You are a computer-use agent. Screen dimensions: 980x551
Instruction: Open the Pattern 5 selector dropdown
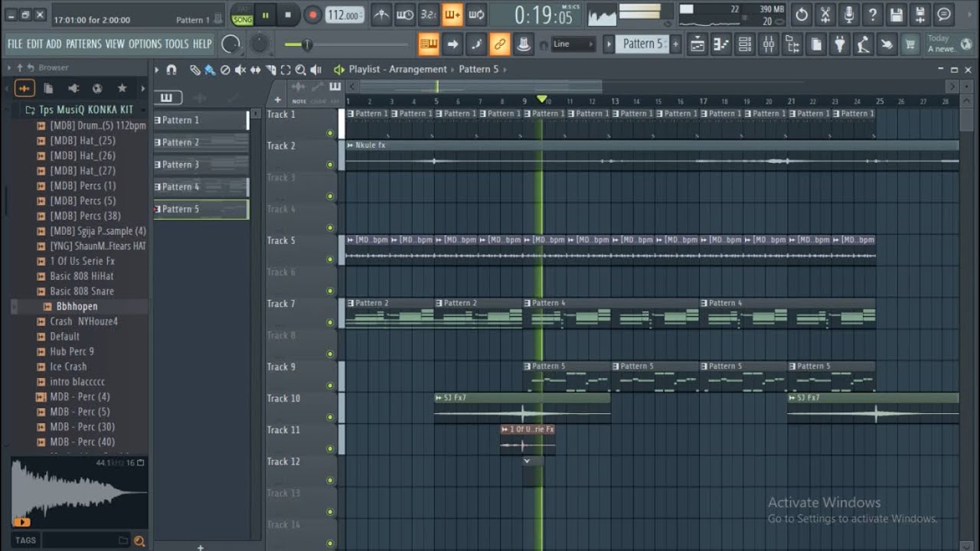click(x=642, y=44)
